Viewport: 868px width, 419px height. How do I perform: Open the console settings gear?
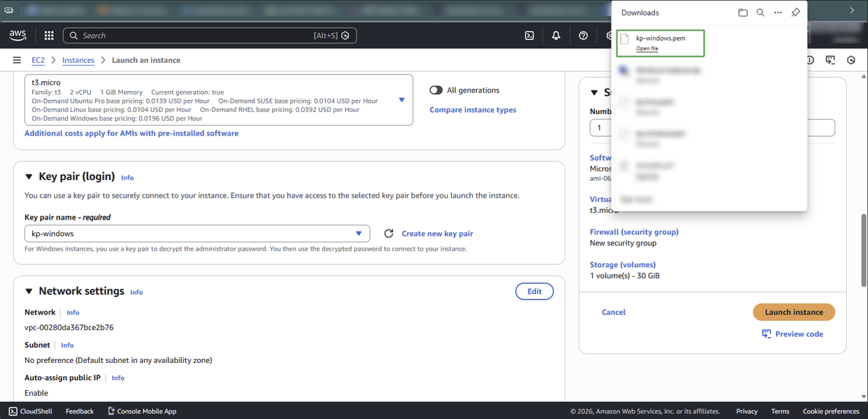click(609, 36)
